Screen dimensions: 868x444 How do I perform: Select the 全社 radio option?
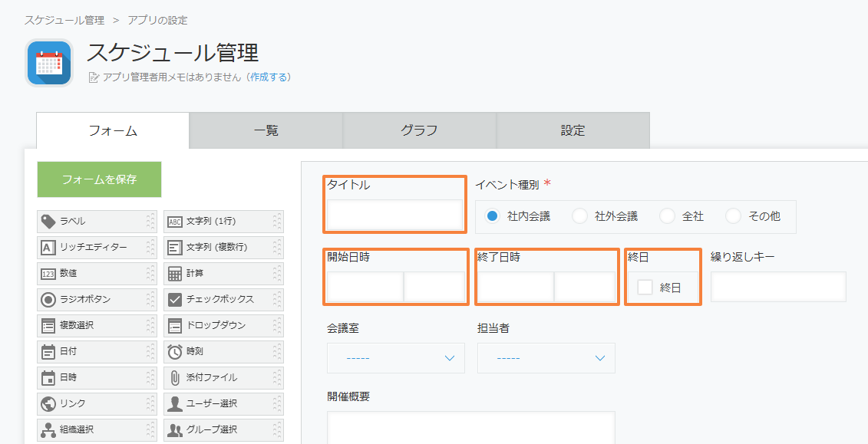[x=667, y=216]
